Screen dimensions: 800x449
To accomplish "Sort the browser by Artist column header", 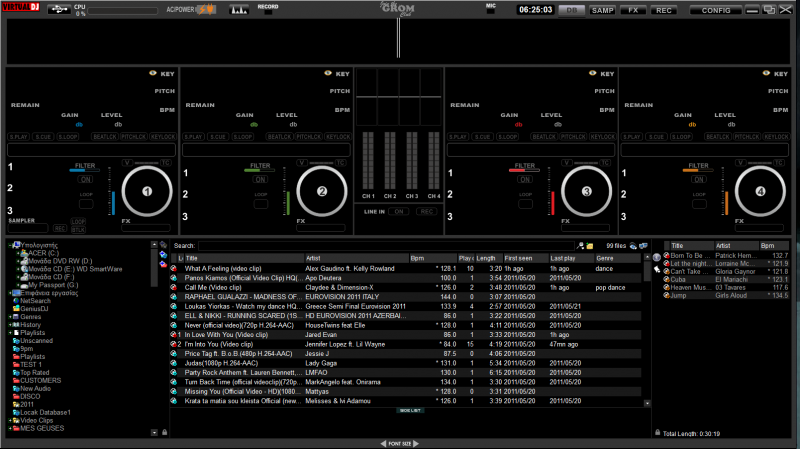I will pos(356,258).
